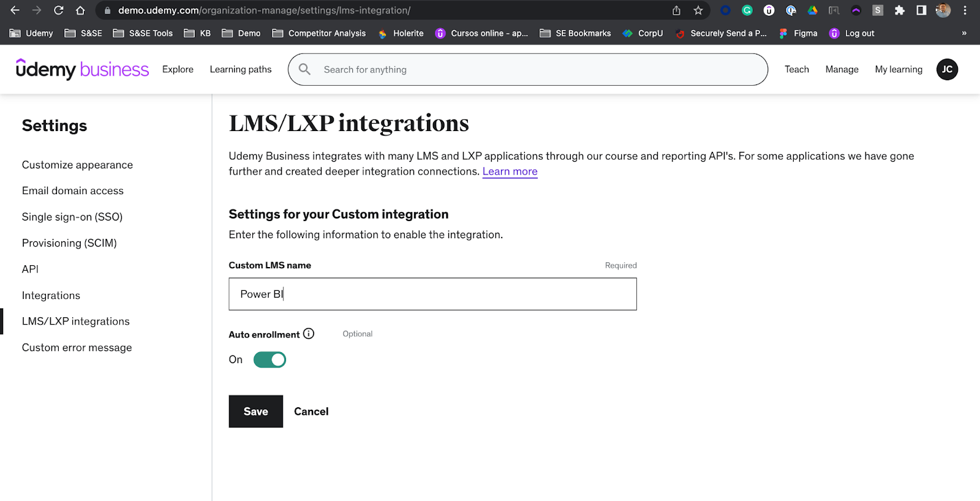Open Custom error message settings
Viewport: 980px width, 501px height.
[x=77, y=347]
